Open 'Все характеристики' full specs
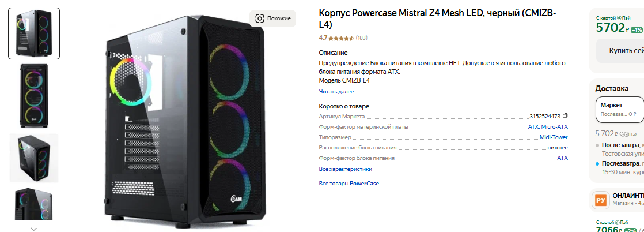This screenshot has height=232, width=644. (346, 169)
